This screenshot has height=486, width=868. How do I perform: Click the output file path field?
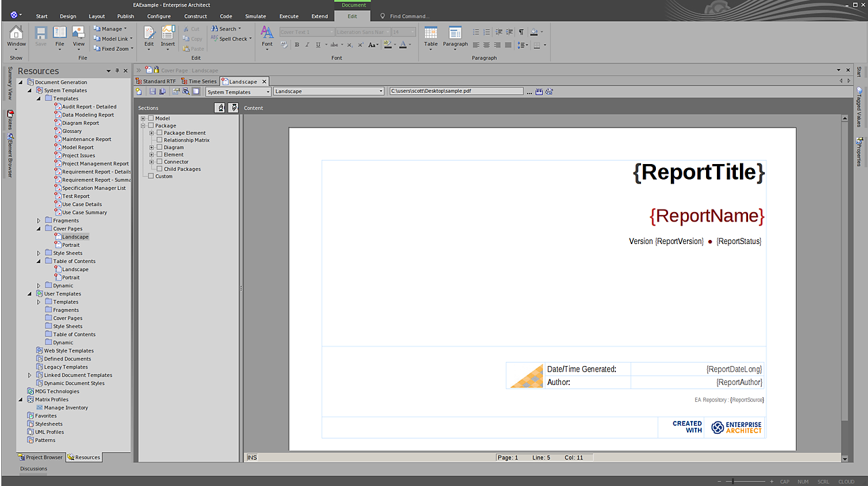click(x=456, y=92)
